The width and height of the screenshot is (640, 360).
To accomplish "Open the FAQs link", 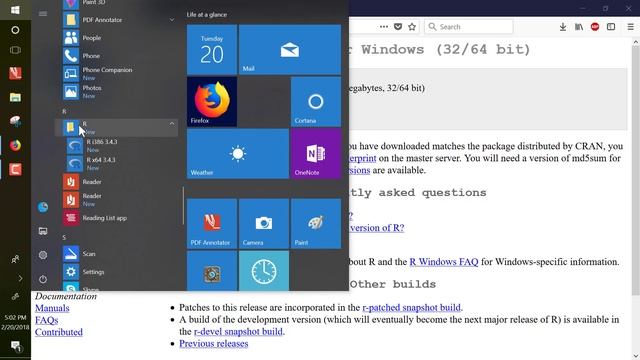I will pyautogui.click(x=47, y=320).
